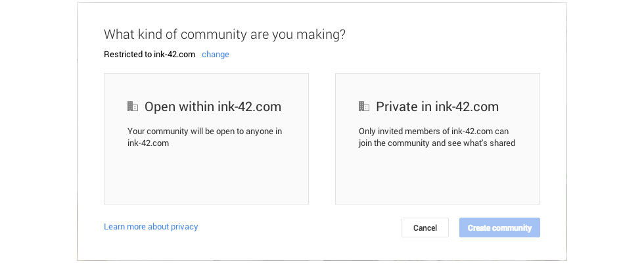Viewport: 644px width, 263px height.
Task: Select the Open within ink-42.com heading
Action: pos(213,107)
